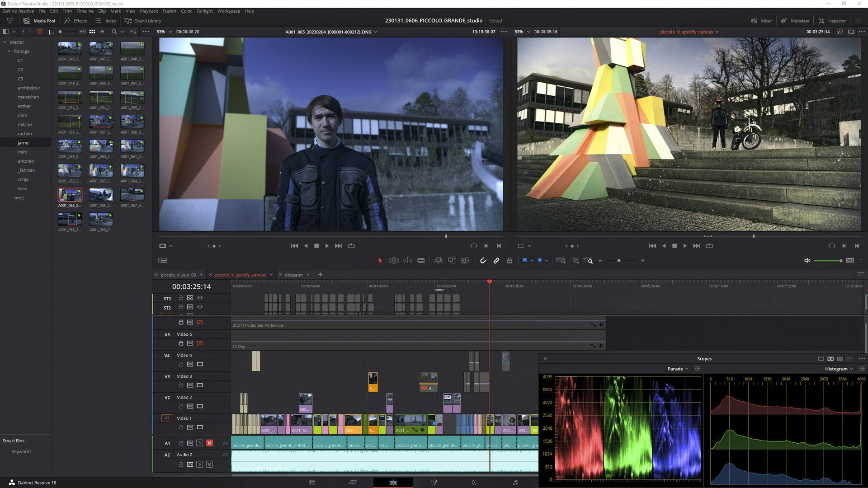
Task: Lock the Video 4 track
Action: (181, 363)
